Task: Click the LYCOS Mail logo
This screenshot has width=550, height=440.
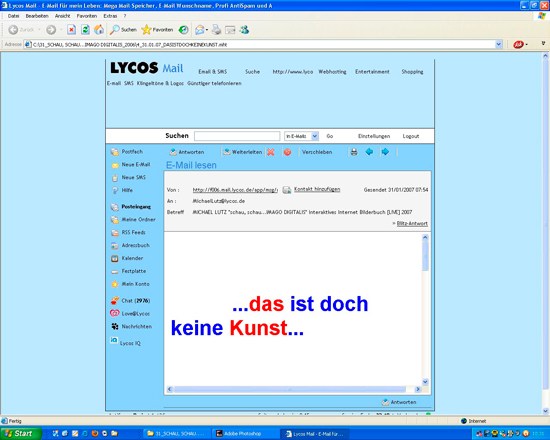Action: [x=147, y=67]
